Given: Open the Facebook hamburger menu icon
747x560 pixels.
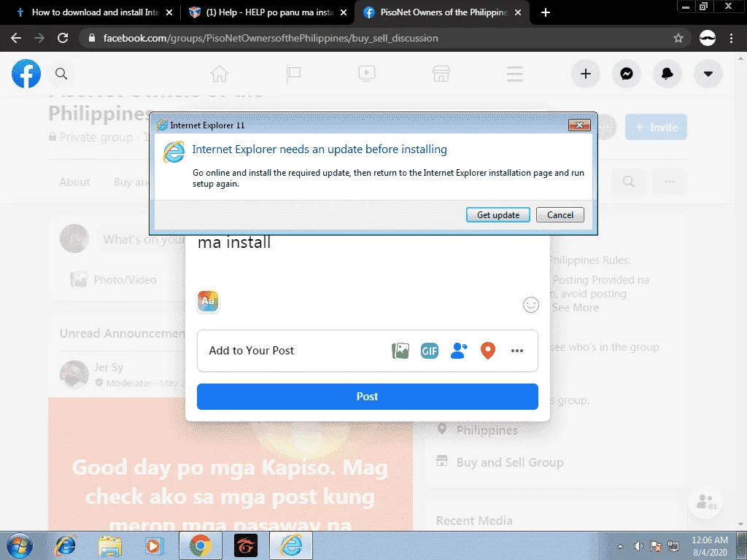Looking at the screenshot, I should [x=514, y=74].
